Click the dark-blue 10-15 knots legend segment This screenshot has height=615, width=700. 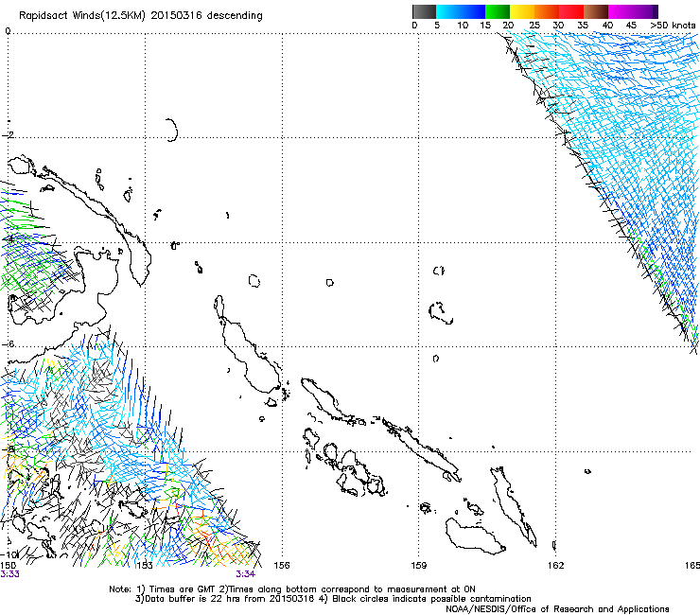pyautogui.click(x=473, y=11)
